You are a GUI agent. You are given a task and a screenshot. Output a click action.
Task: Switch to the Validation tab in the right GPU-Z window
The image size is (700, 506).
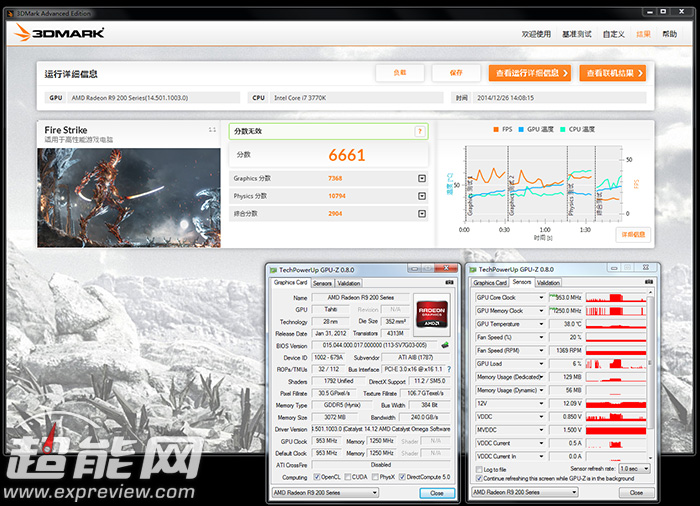548,283
